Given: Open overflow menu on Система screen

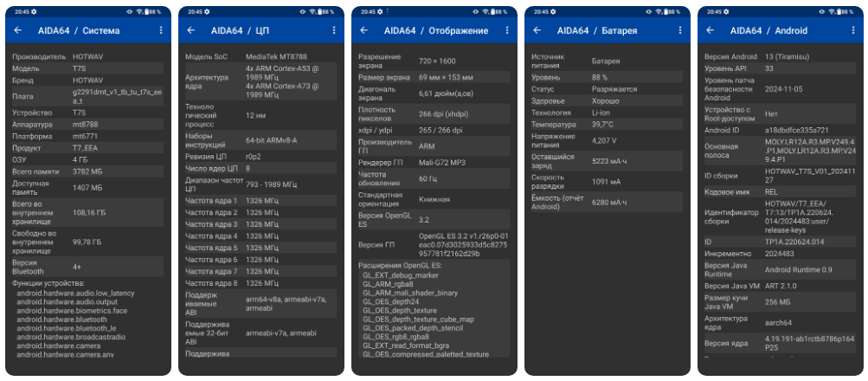Looking at the screenshot, I should point(161,30).
